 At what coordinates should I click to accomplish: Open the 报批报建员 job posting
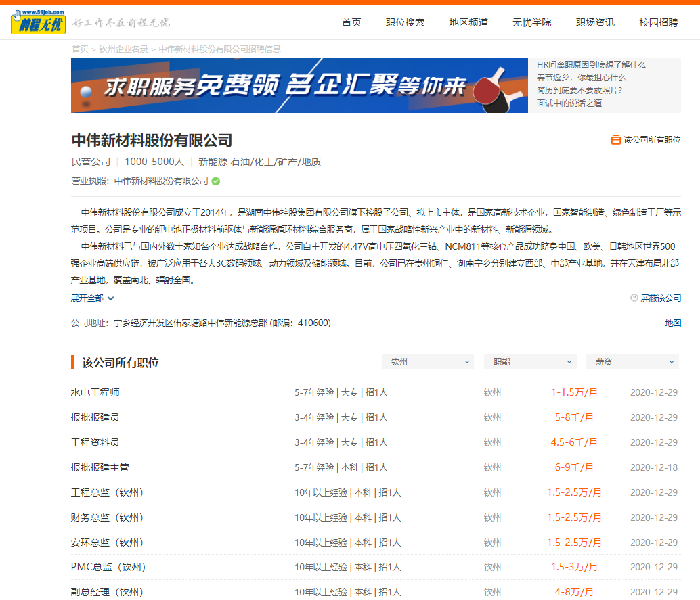coord(95,417)
